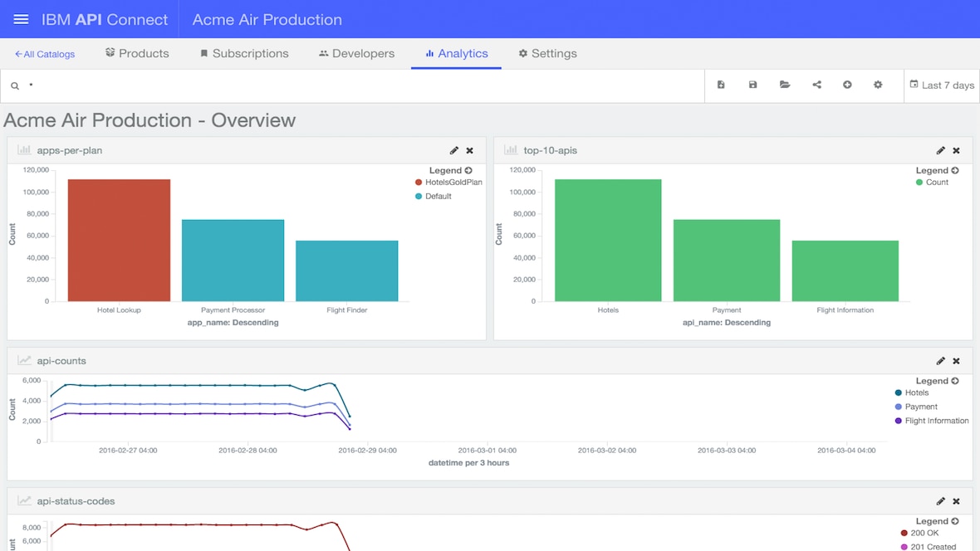Open the Developers tab
980x551 pixels.
point(356,53)
